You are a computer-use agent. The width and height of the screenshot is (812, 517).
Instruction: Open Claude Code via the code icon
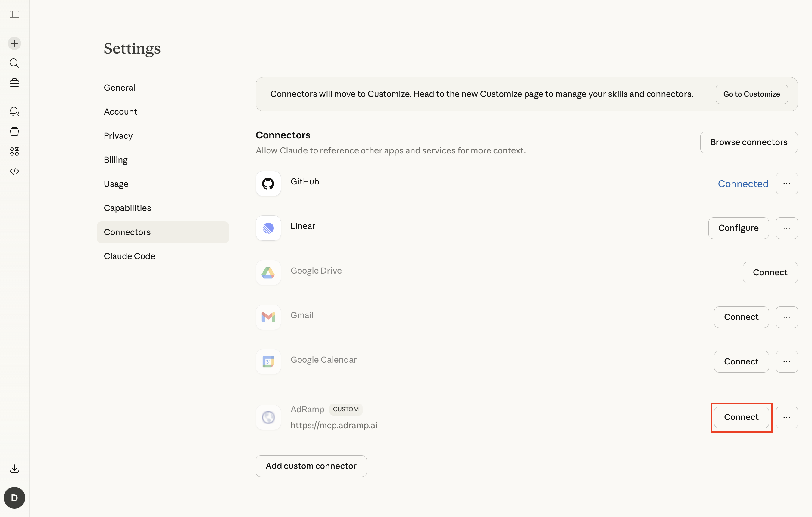point(14,171)
